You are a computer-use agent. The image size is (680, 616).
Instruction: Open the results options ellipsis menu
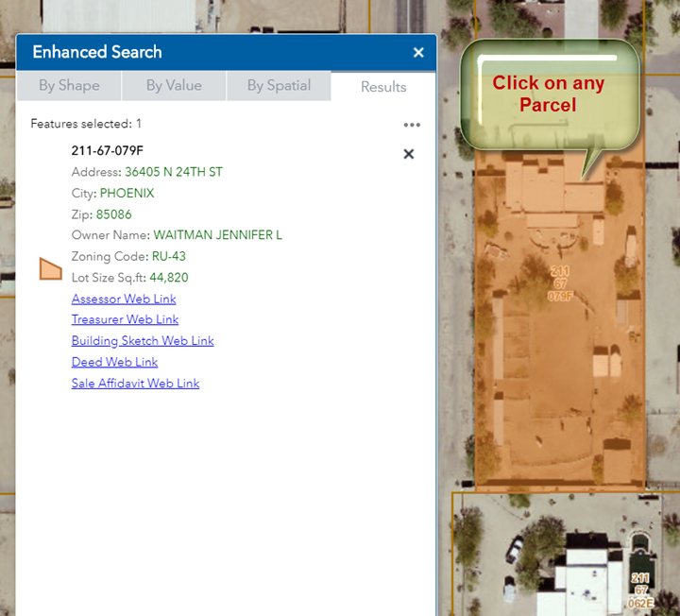click(x=412, y=125)
